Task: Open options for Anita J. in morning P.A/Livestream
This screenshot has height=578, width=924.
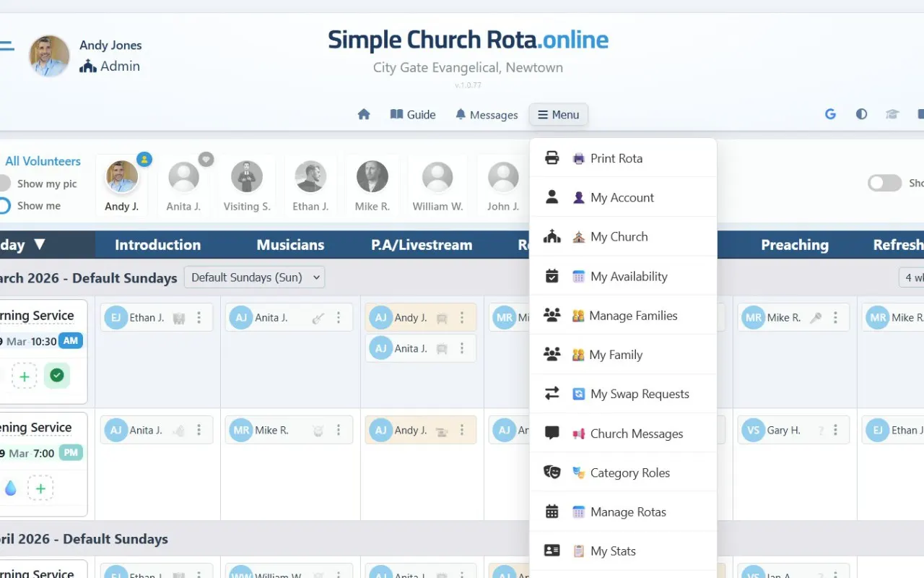Action: (x=463, y=348)
